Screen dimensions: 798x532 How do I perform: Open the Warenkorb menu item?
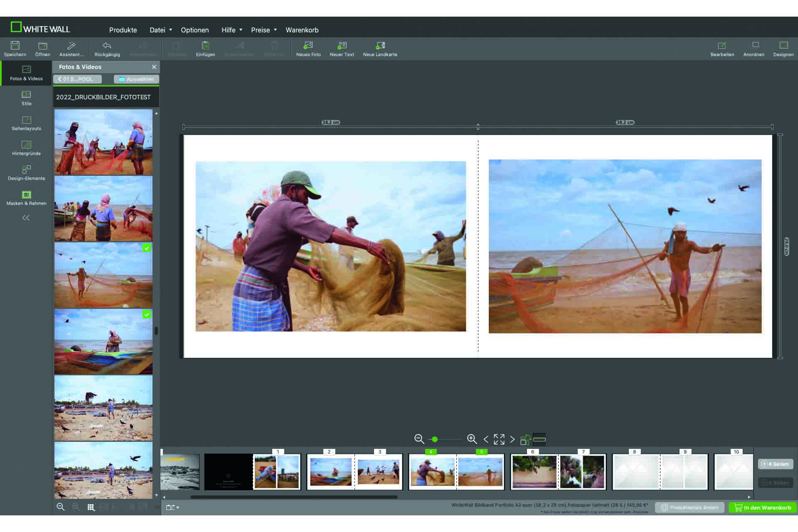click(302, 30)
